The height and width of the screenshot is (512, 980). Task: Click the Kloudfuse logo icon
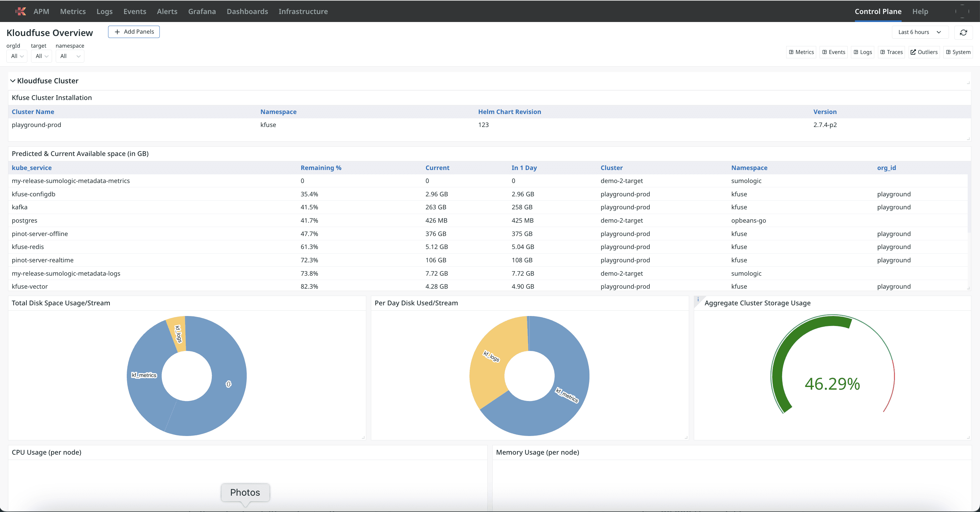click(x=21, y=11)
